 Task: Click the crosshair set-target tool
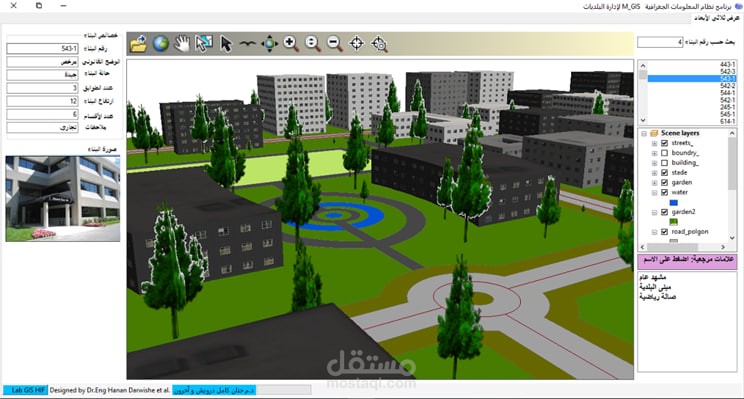point(356,44)
